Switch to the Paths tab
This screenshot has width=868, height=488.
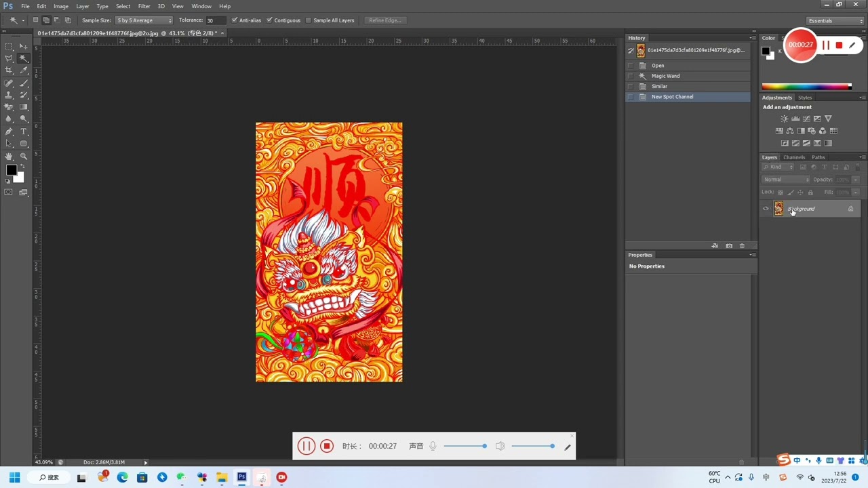818,157
